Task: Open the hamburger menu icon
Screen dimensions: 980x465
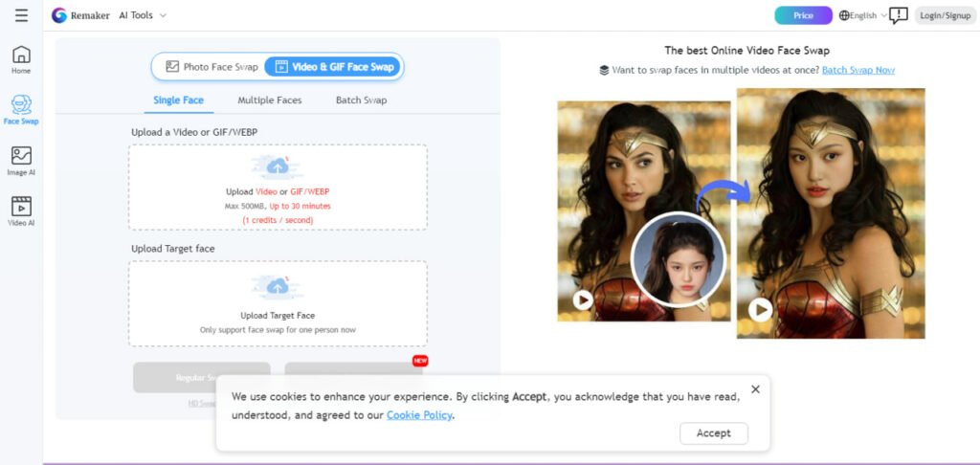Action: 21,15
